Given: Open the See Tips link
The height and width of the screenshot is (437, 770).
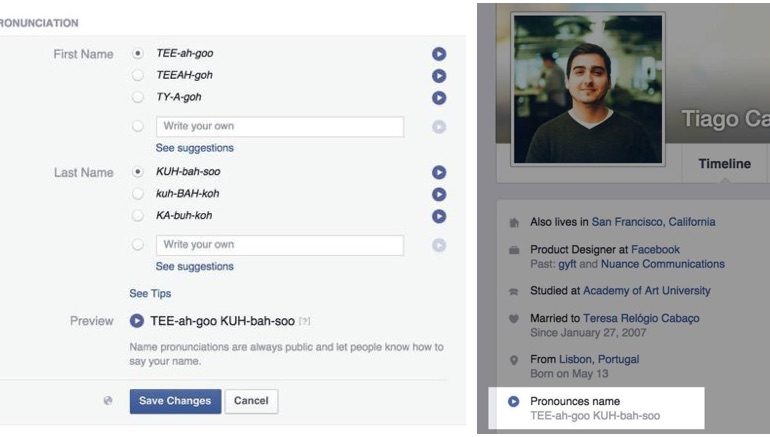Looking at the screenshot, I should pyautogui.click(x=150, y=294).
